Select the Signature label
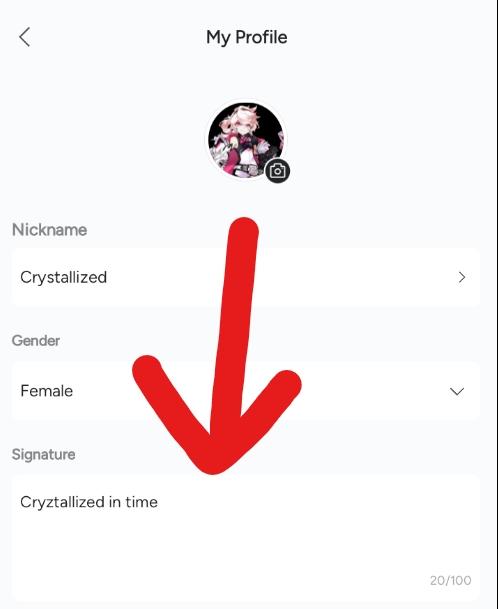Viewport: 498px width, 609px height. pos(44,454)
